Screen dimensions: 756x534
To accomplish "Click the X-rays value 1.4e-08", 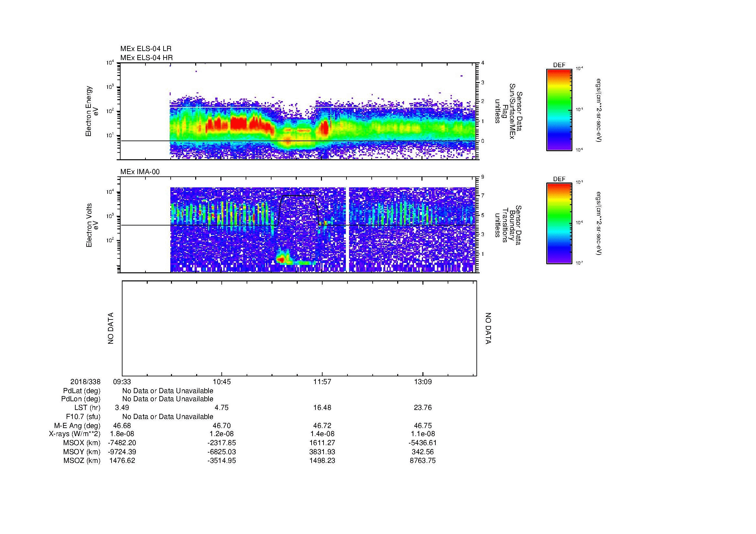I will tap(322, 434).
